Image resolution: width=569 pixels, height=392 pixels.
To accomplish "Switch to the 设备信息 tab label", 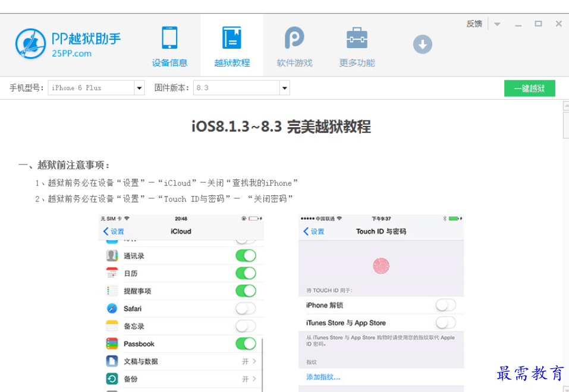I will 169,63.
